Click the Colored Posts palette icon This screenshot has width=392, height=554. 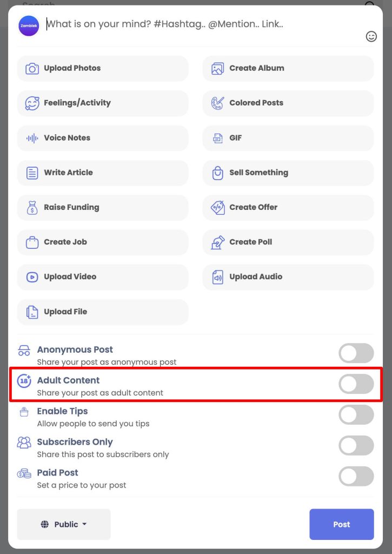[217, 103]
